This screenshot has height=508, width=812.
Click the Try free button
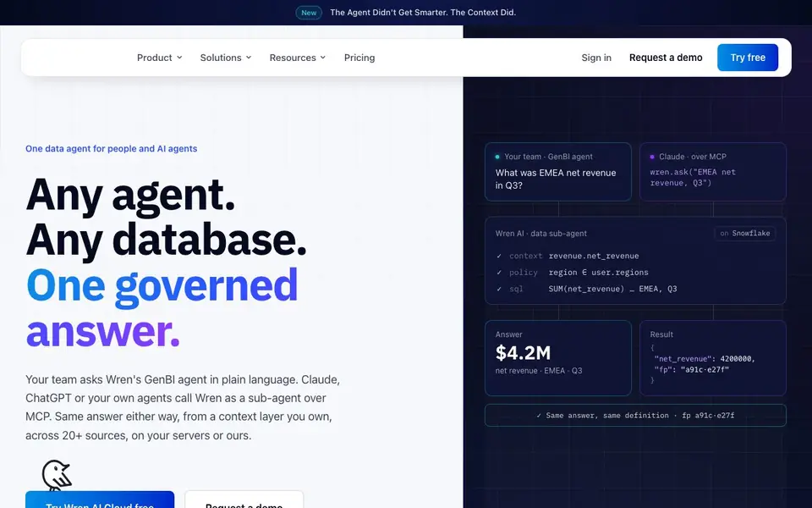coord(747,58)
